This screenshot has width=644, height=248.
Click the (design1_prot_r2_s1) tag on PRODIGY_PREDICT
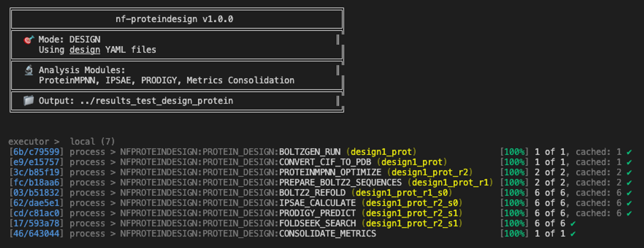pos(412,213)
